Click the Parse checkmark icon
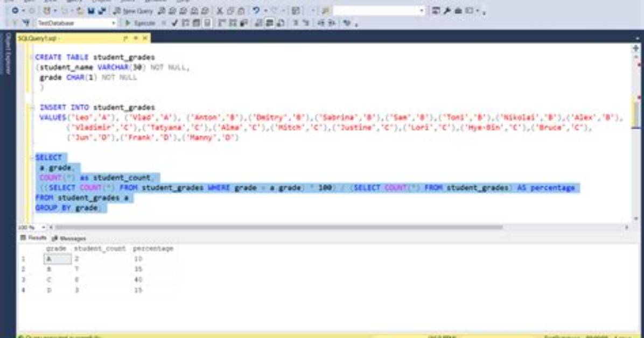 174,23
